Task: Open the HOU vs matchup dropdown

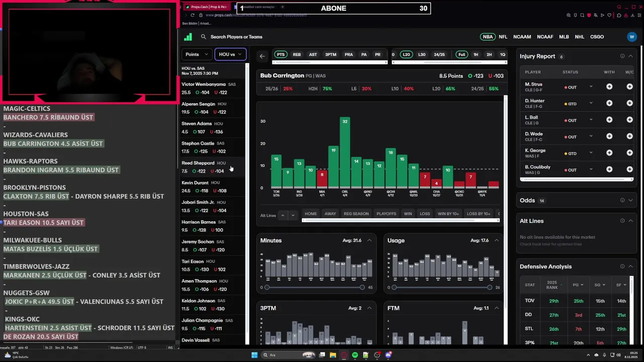Action: [x=230, y=54]
